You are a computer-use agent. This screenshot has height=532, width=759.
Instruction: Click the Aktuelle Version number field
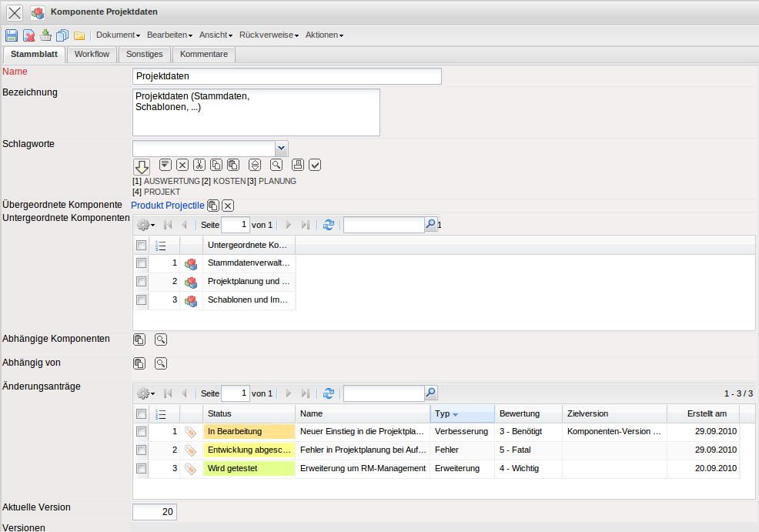(155, 512)
